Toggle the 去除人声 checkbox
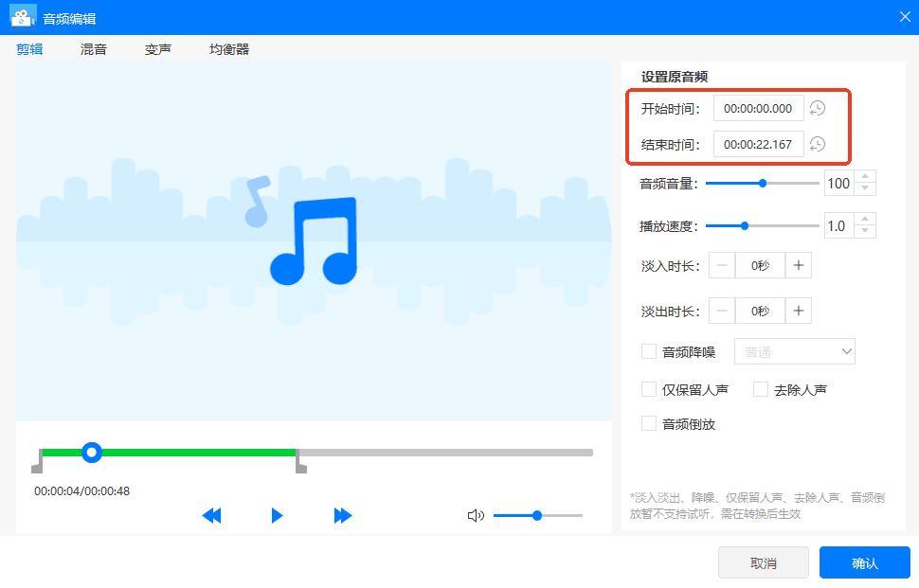 [760, 389]
